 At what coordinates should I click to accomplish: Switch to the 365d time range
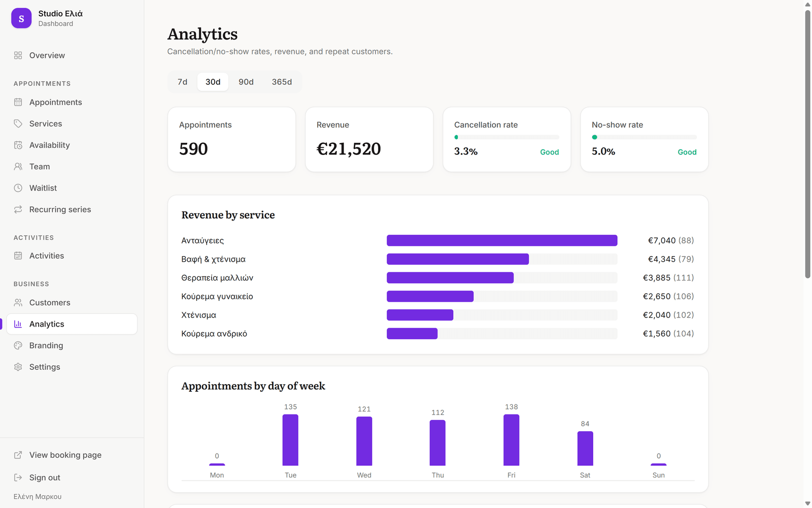pos(282,82)
